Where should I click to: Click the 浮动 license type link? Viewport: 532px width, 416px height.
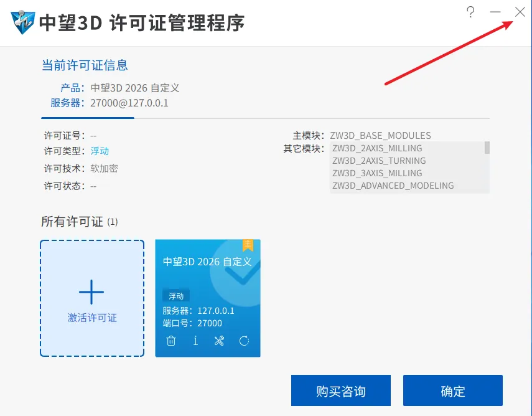(x=100, y=151)
